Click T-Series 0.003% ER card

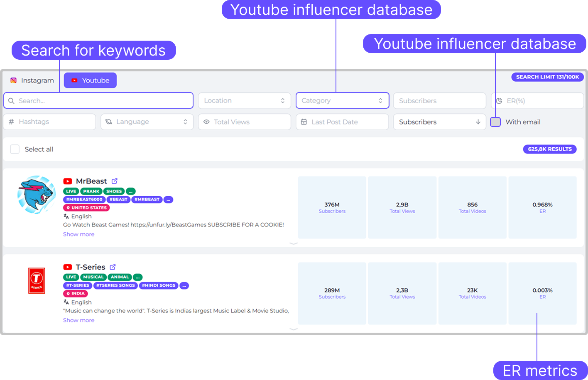tap(543, 293)
